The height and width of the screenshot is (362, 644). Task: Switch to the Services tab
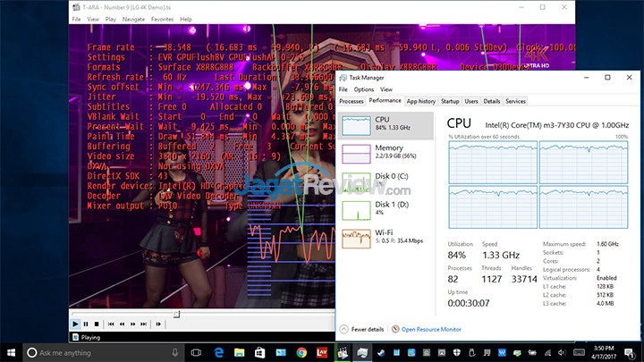515,101
